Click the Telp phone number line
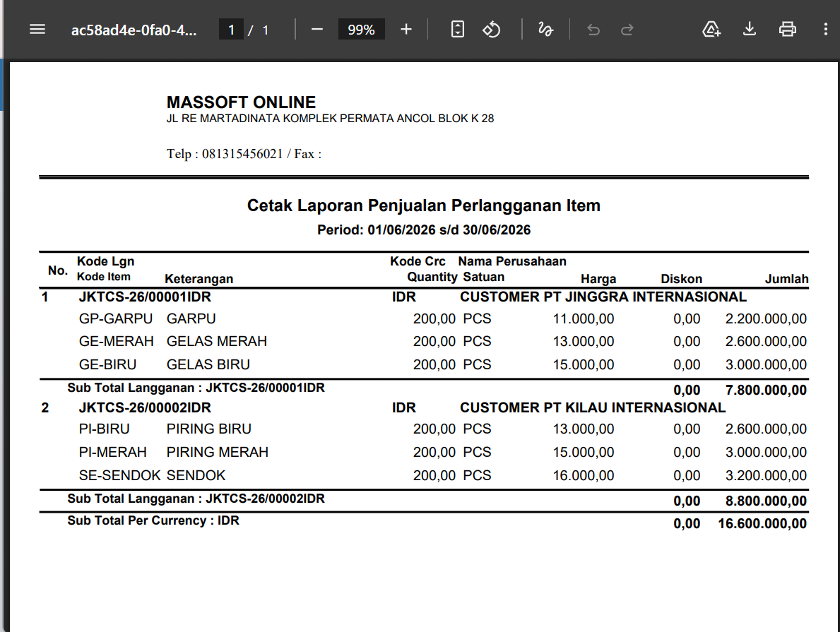This screenshot has height=632, width=840. coord(244,154)
